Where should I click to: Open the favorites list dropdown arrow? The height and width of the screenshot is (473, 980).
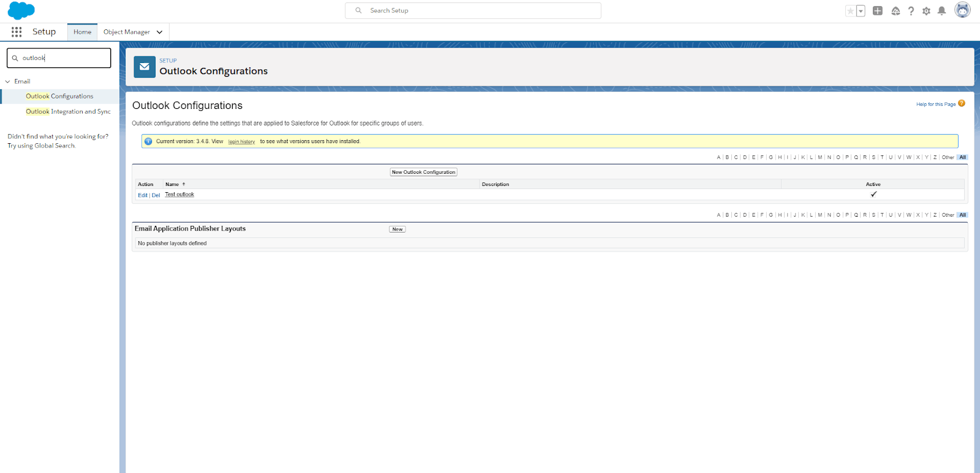point(861,11)
